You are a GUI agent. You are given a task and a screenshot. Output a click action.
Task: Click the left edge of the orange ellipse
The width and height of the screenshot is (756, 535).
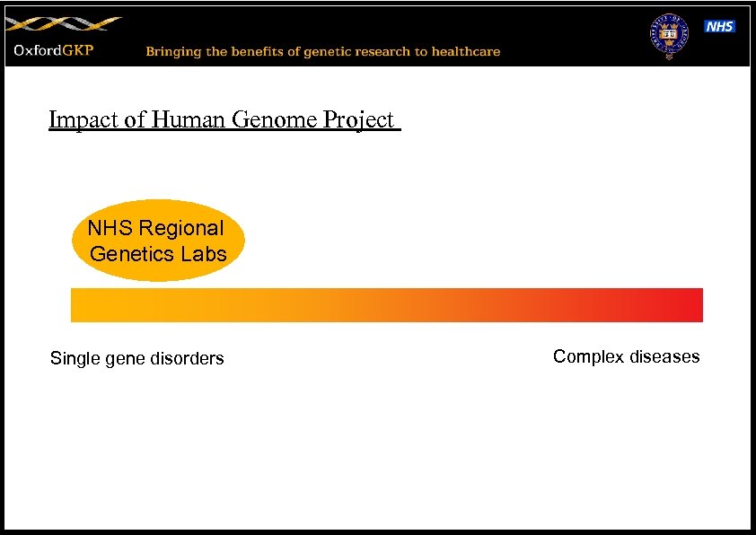click(77, 241)
